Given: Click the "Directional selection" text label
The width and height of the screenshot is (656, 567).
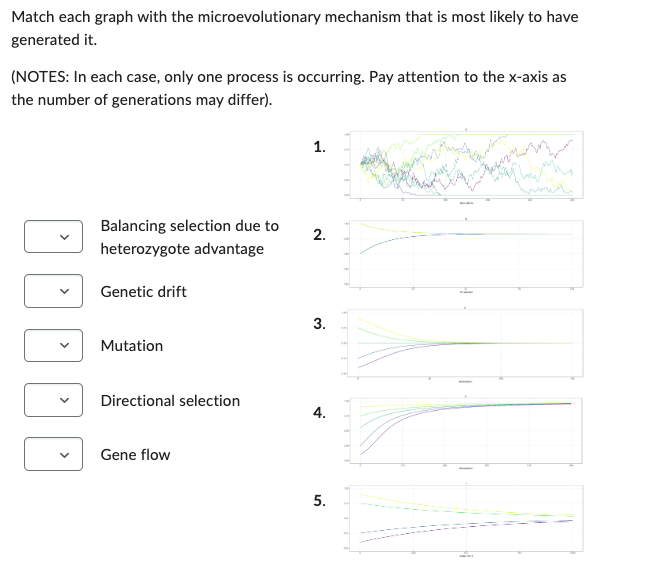Looking at the screenshot, I should tap(170, 401).
